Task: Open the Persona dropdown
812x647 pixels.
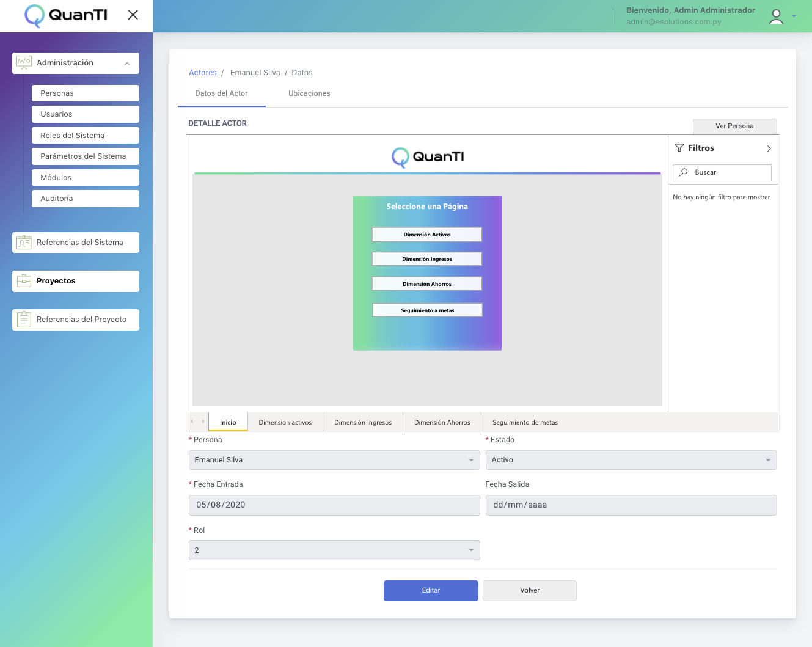Action: (334, 460)
